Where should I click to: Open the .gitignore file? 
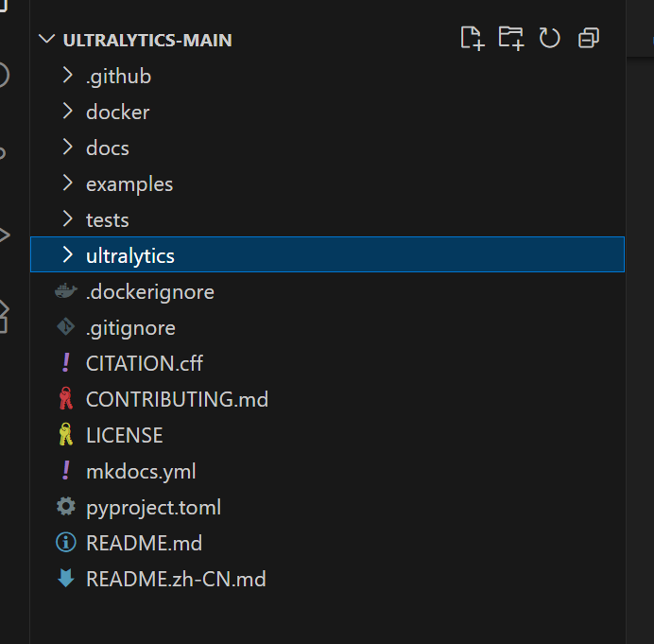coord(130,327)
